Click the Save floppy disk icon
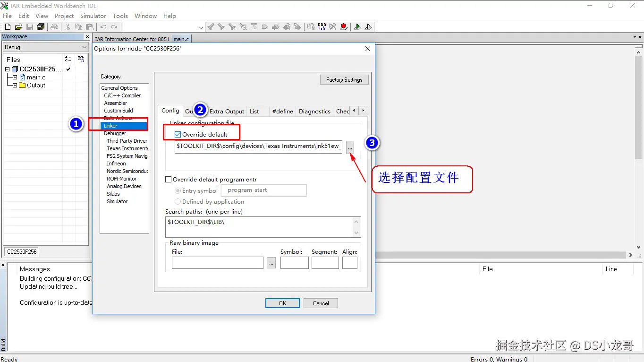Image resolution: width=644 pixels, height=362 pixels. tap(29, 27)
